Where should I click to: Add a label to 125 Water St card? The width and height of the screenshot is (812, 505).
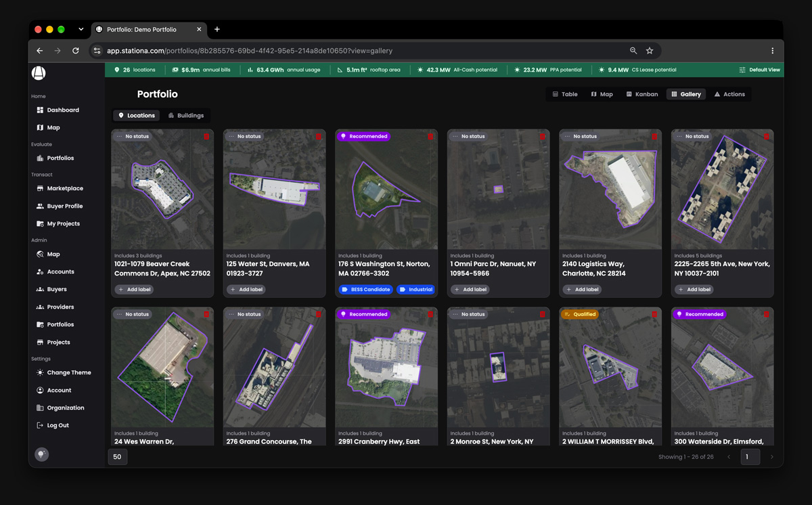(247, 290)
